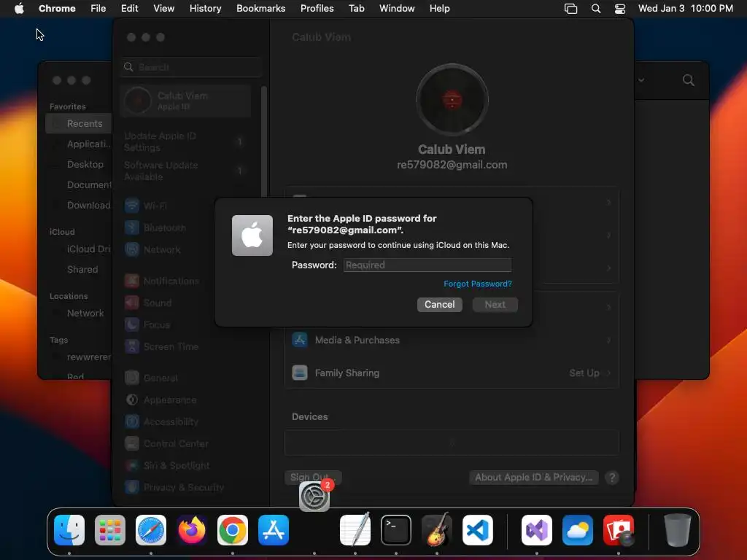Open the App Store from the Dock
Viewport: 747px width, 560px height.
274,530
